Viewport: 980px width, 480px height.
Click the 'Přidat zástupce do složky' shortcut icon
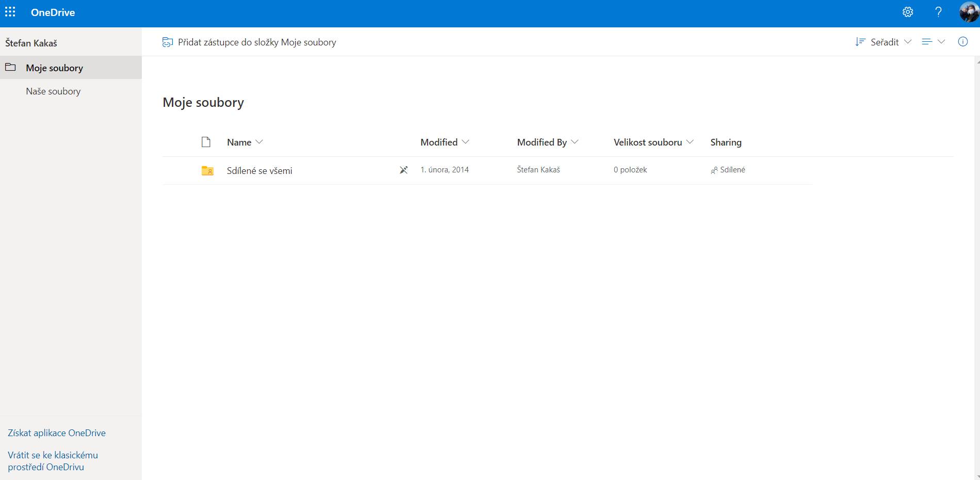click(167, 42)
